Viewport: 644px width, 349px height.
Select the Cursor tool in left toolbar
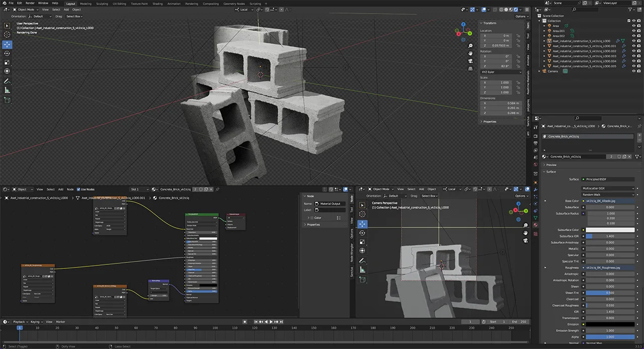[7, 34]
